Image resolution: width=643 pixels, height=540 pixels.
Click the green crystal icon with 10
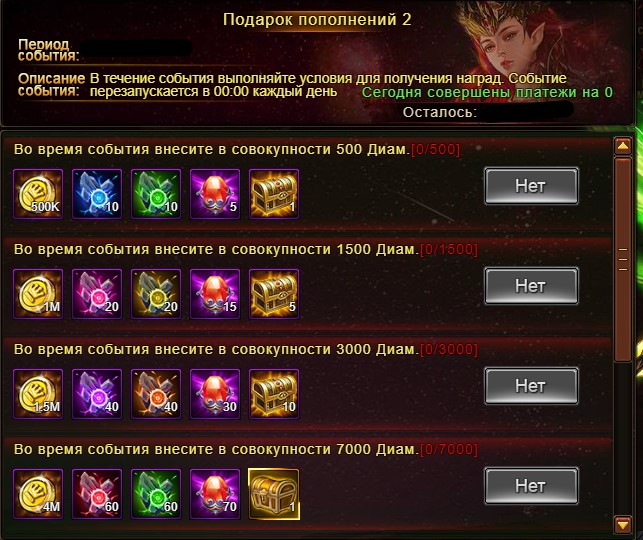pyautogui.click(x=156, y=194)
